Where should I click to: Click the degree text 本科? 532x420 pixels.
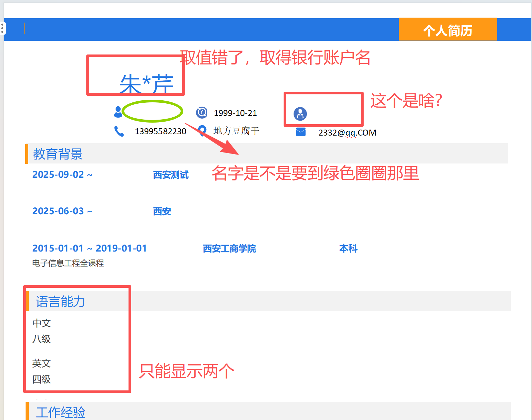348,249
